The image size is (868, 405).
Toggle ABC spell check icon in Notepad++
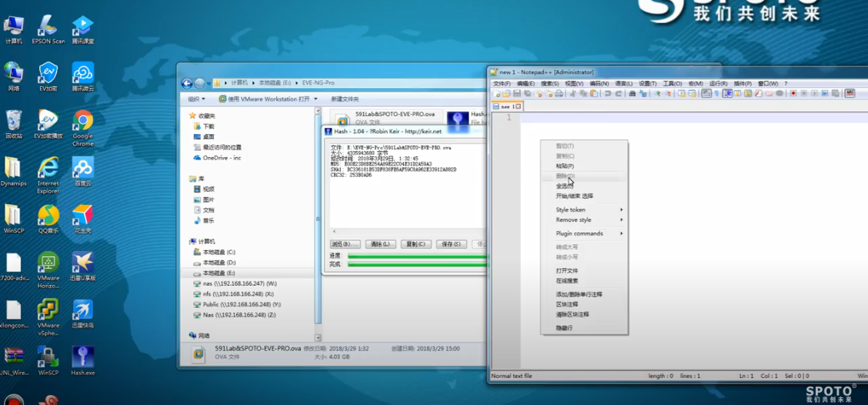(x=850, y=93)
